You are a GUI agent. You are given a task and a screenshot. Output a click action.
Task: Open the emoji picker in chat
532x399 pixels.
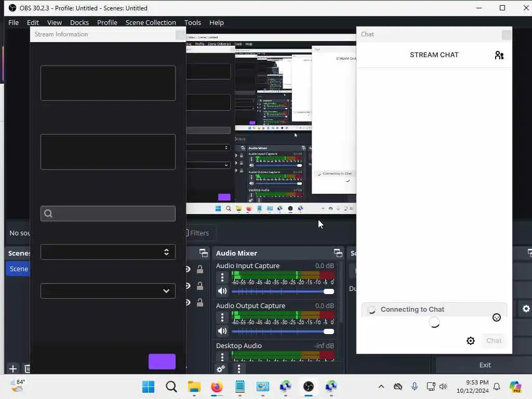[496, 317]
